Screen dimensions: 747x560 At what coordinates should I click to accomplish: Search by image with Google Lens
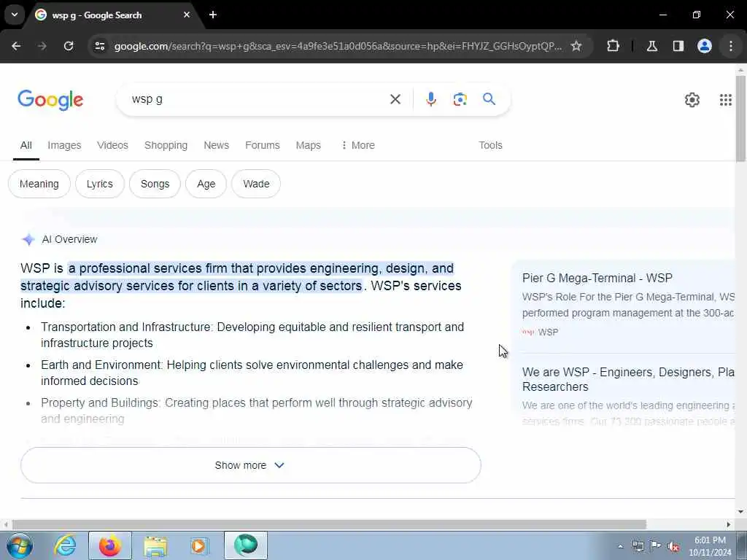(460, 99)
